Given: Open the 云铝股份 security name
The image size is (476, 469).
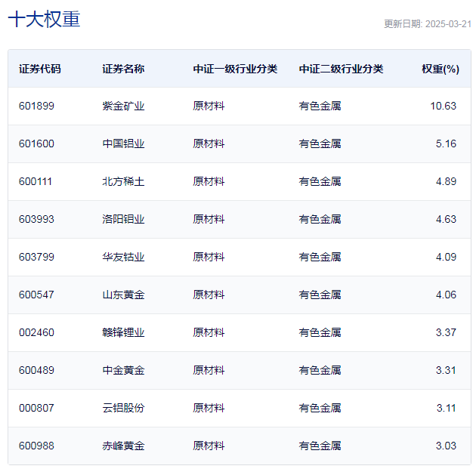Looking at the screenshot, I should click(x=123, y=408).
